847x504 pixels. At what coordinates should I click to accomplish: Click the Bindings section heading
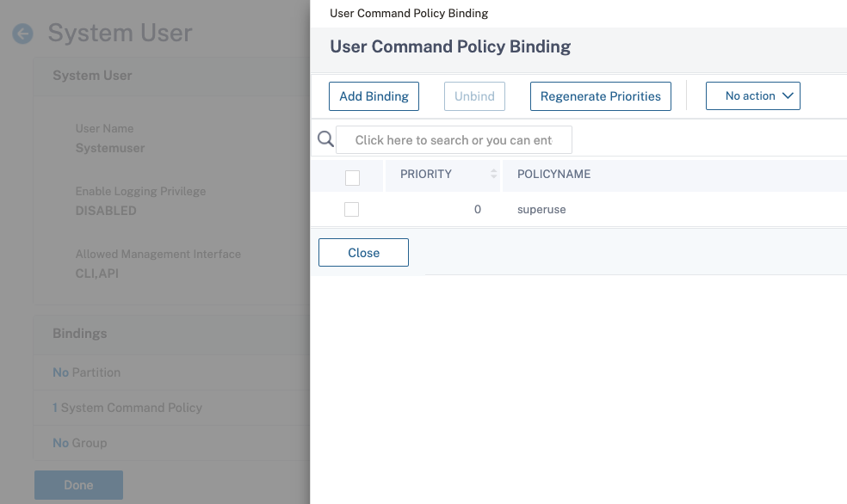tap(80, 334)
